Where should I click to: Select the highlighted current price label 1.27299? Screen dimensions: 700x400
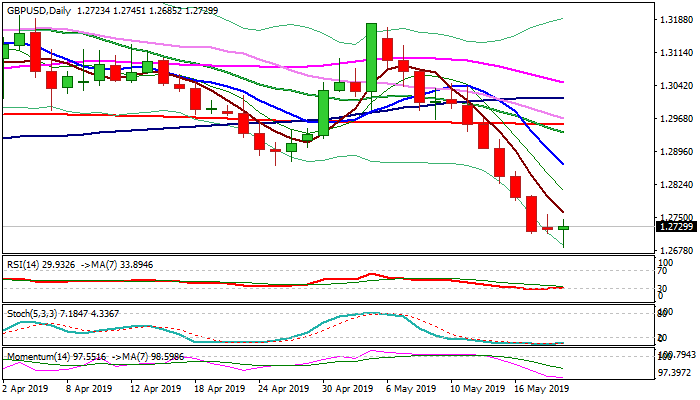tap(675, 227)
